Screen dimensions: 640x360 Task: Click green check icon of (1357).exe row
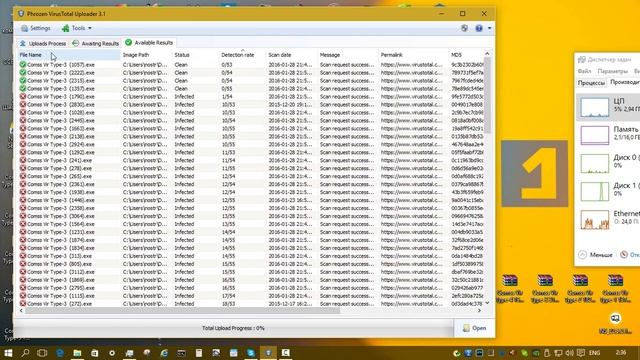[x=23, y=89]
